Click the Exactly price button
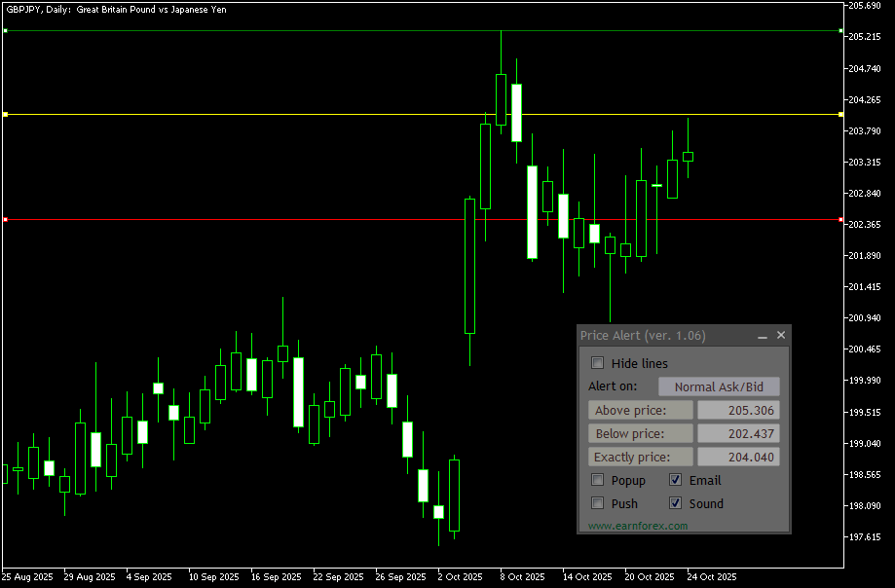The image size is (895, 588). [x=640, y=457]
